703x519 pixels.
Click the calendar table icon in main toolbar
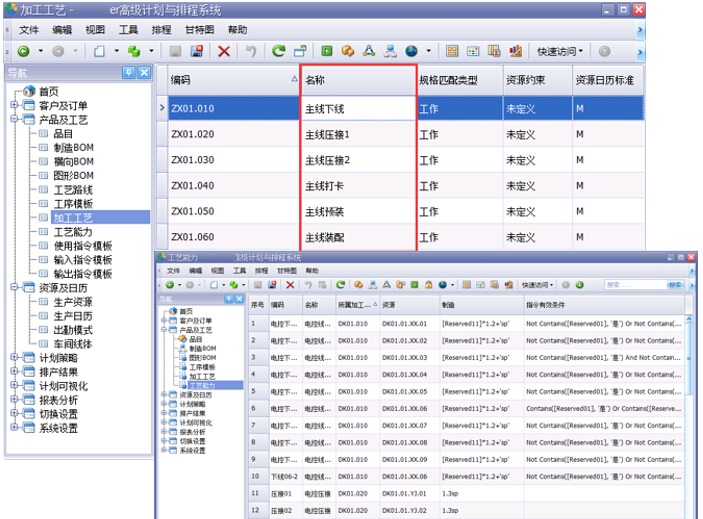point(473,52)
